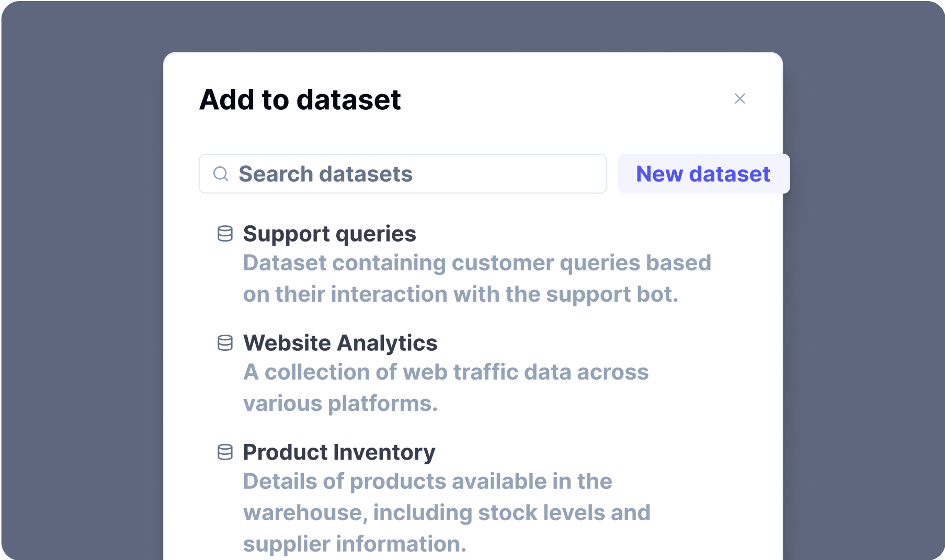Click 'on their interaction with the support bot' line
The height and width of the screenshot is (560, 945).
click(x=460, y=294)
